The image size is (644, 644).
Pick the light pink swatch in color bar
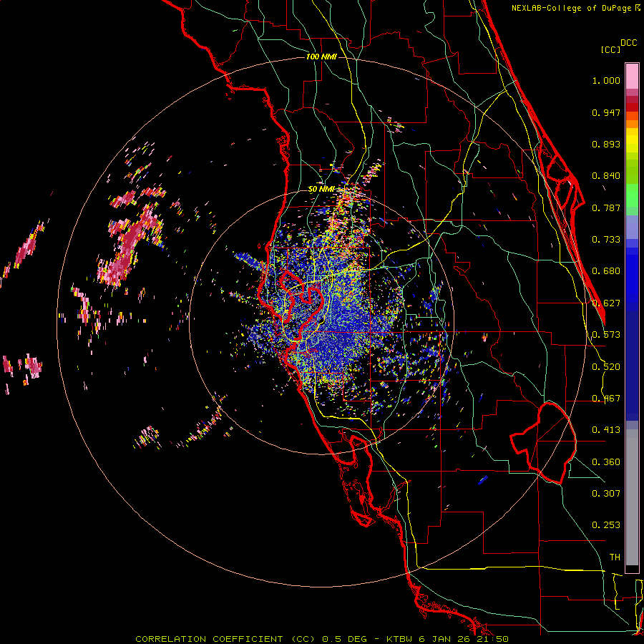tap(632, 77)
